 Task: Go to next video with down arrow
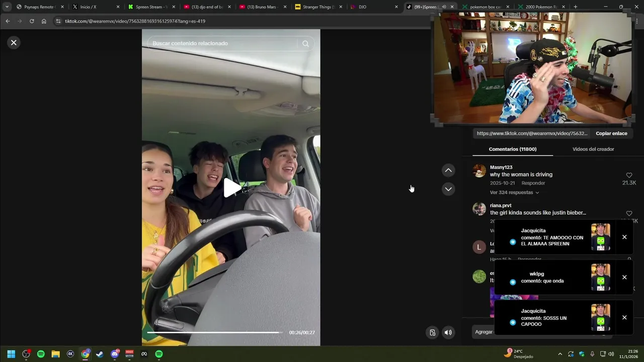448,189
